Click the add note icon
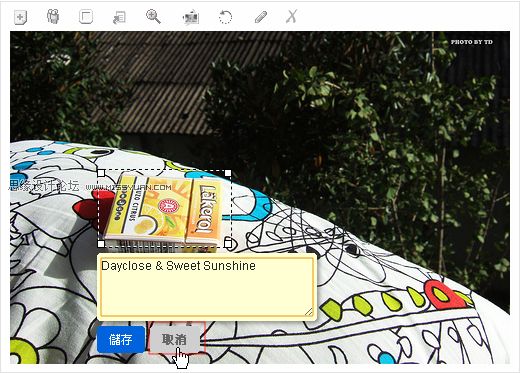This screenshot has width=522, height=373. [x=20, y=17]
